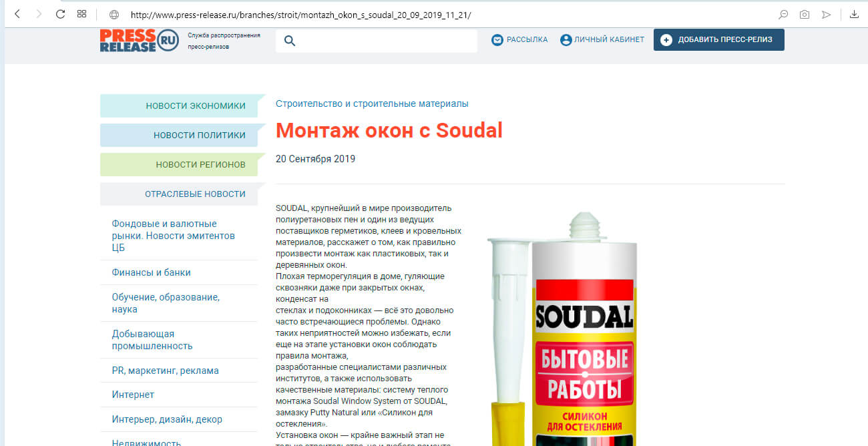Image resolution: width=868 pixels, height=446 pixels.
Task: Open the Рассылка link
Action: [x=527, y=40]
